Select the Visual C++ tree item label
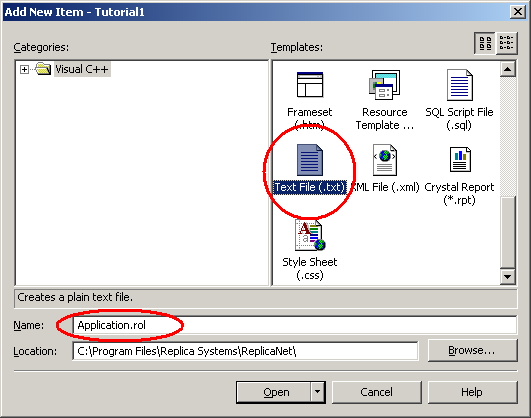The image size is (531, 418). [x=82, y=69]
